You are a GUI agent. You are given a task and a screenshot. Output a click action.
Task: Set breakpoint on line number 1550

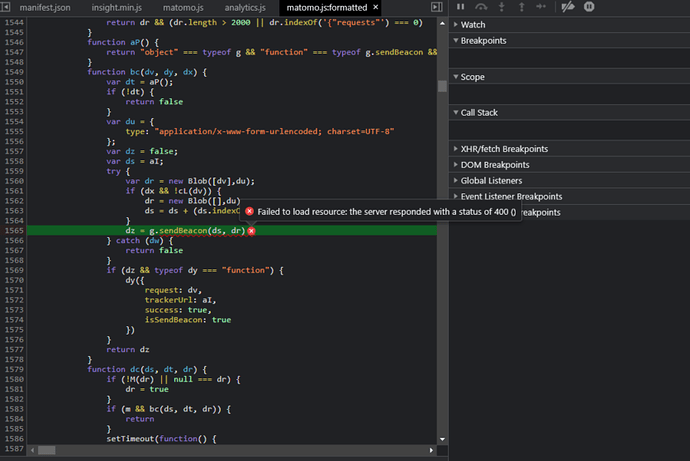[14, 82]
